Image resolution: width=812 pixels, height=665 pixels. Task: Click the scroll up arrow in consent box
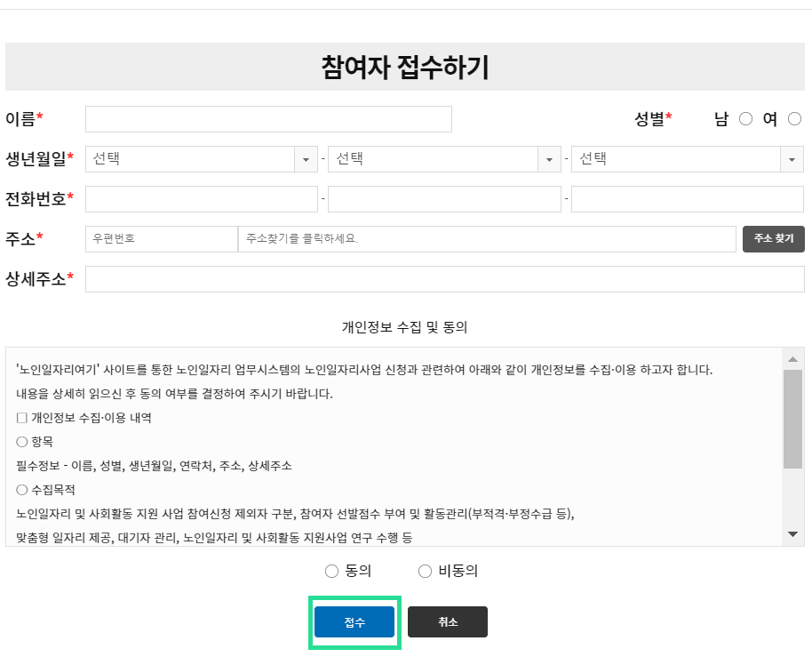pyautogui.click(x=792, y=359)
